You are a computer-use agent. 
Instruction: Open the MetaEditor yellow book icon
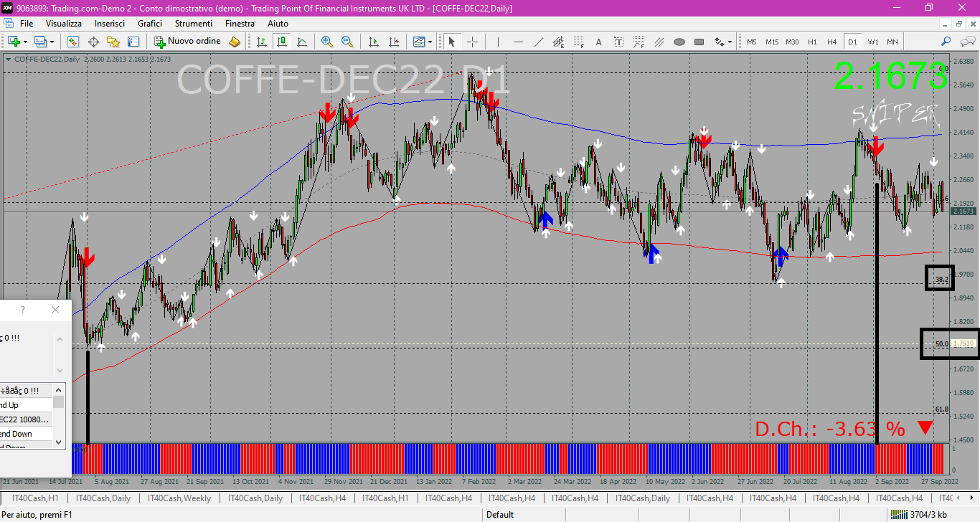[x=235, y=42]
